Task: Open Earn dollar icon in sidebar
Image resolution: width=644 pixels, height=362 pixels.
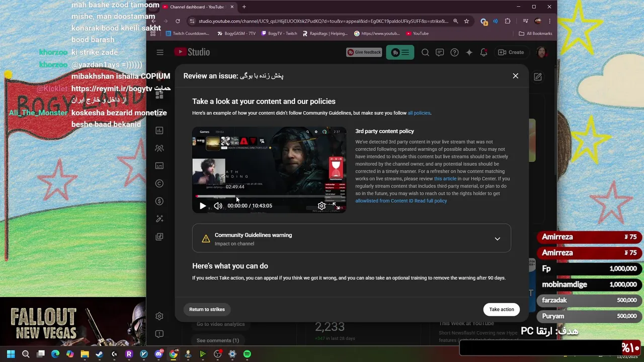Action: click(159, 201)
